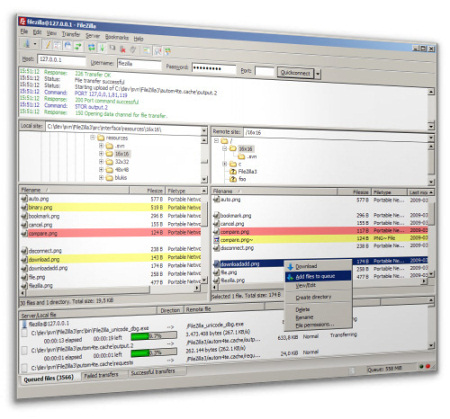The image size is (450, 419).
Task: Click in the Username input field
Action: tap(139, 64)
